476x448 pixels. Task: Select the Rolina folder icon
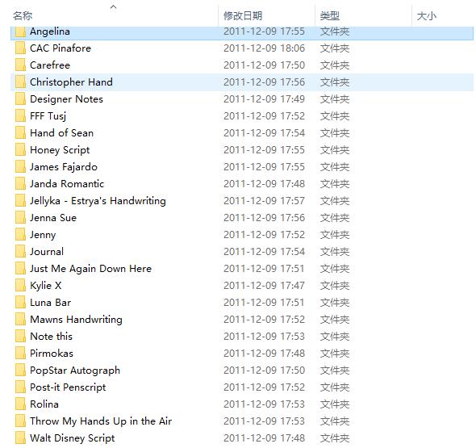[20, 404]
